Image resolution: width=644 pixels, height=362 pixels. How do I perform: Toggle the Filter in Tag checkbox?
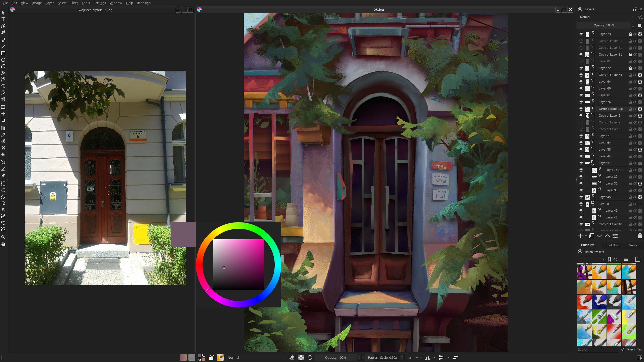point(623,349)
